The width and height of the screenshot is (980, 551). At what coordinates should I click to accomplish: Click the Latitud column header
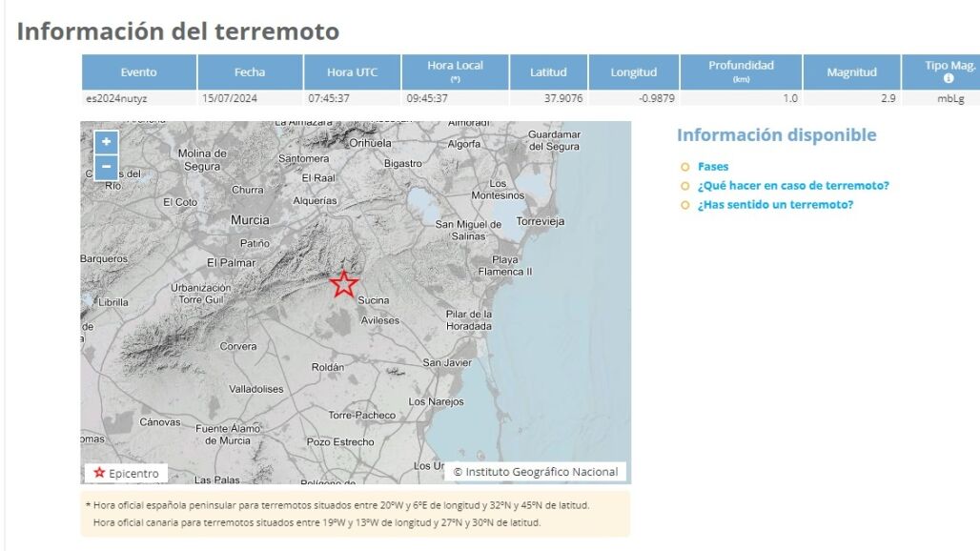click(x=548, y=72)
